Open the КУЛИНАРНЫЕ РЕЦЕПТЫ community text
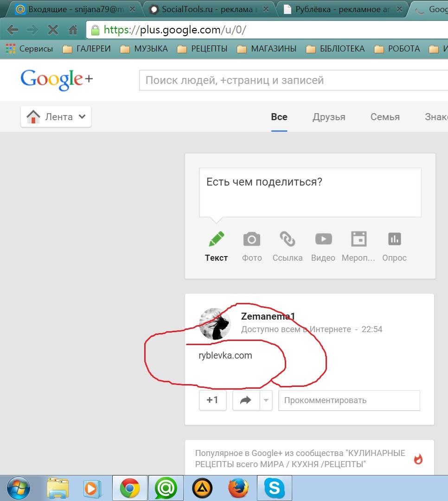The image size is (448, 501). point(300,458)
